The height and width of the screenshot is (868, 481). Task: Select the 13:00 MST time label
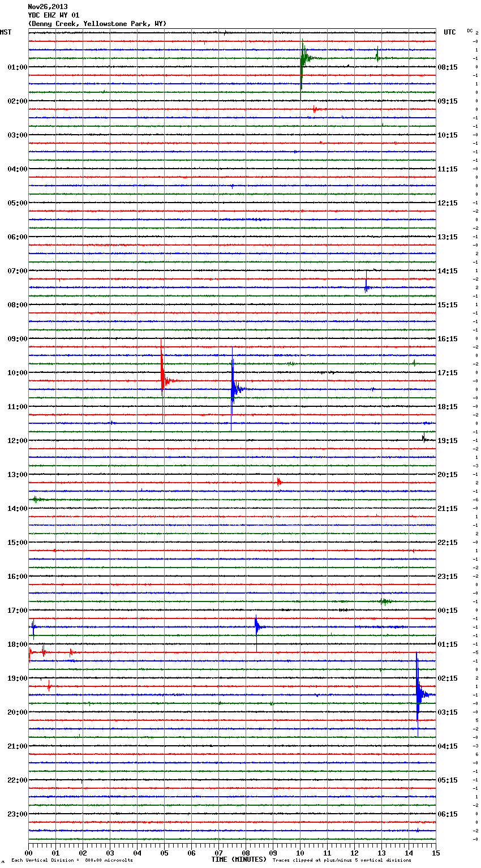tap(18, 475)
